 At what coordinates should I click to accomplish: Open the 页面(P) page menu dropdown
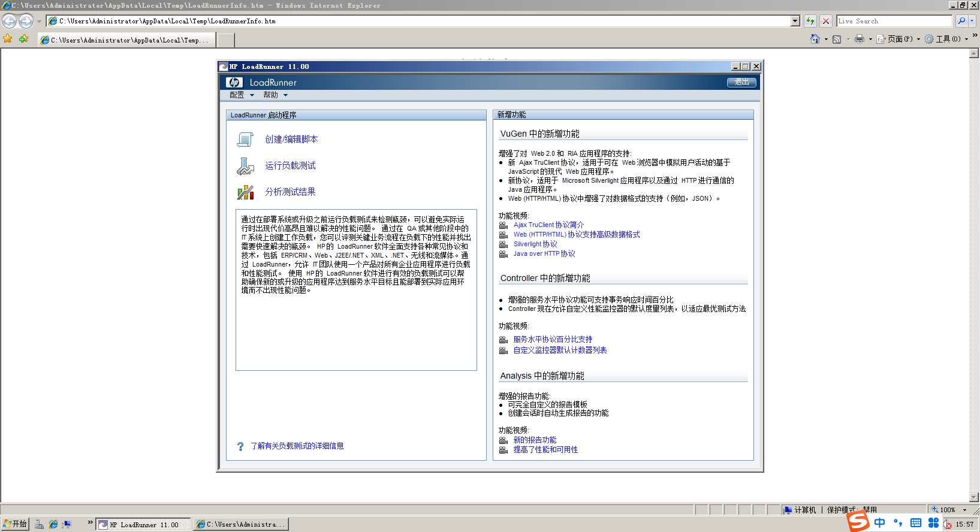coord(898,39)
